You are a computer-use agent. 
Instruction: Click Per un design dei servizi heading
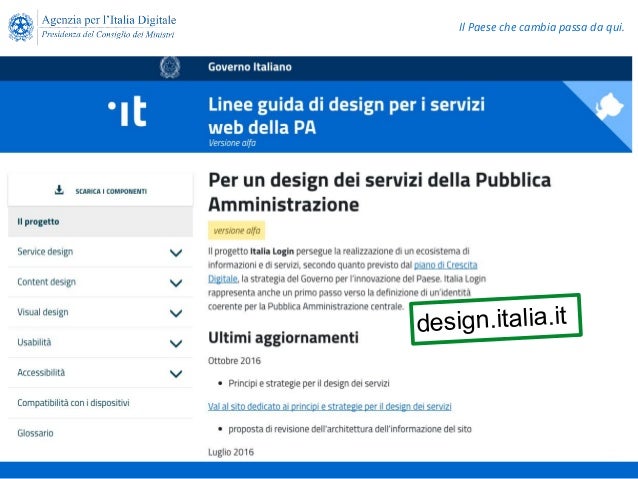click(x=380, y=192)
